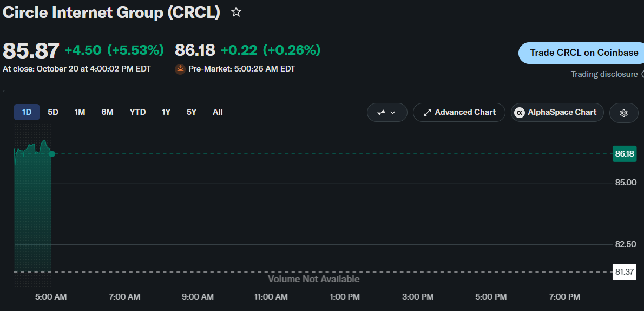The image size is (644, 311).
Task: Click the At close October 20 timestamp
Action: coord(77,69)
